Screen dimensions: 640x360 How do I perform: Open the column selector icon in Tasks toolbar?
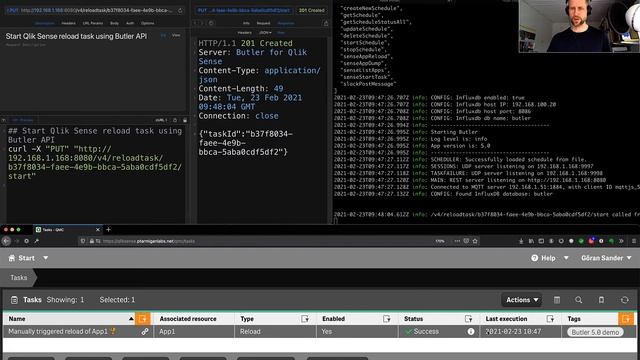557,300
